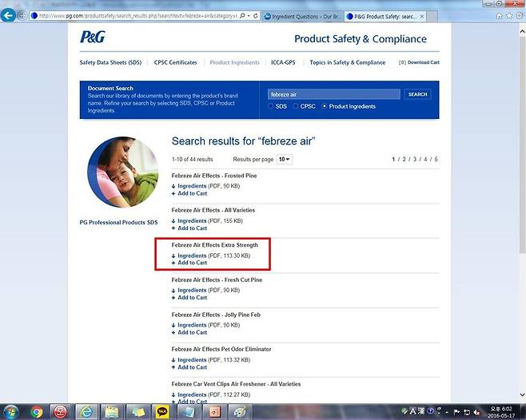Open Google Chrome from the taskbar

pyautogui.click(x=35, y=411)
